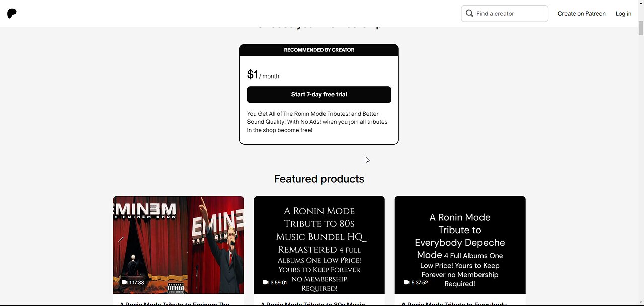644x306 pixels.
Task: Click the search magnifier icon
Action: tap(469, 13)
